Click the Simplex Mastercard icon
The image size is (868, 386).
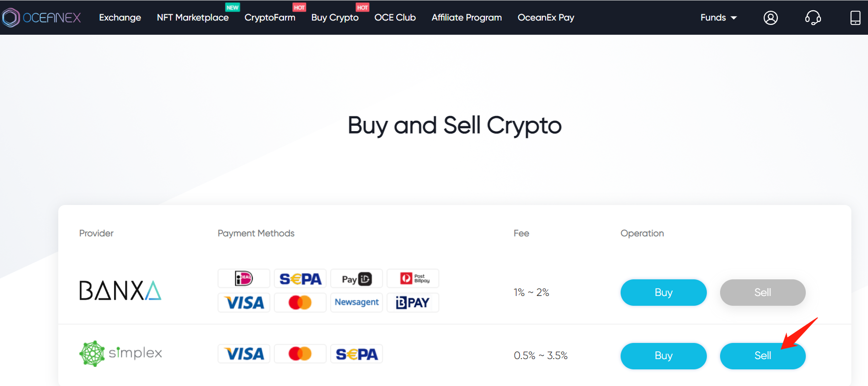tap(300, 354)
